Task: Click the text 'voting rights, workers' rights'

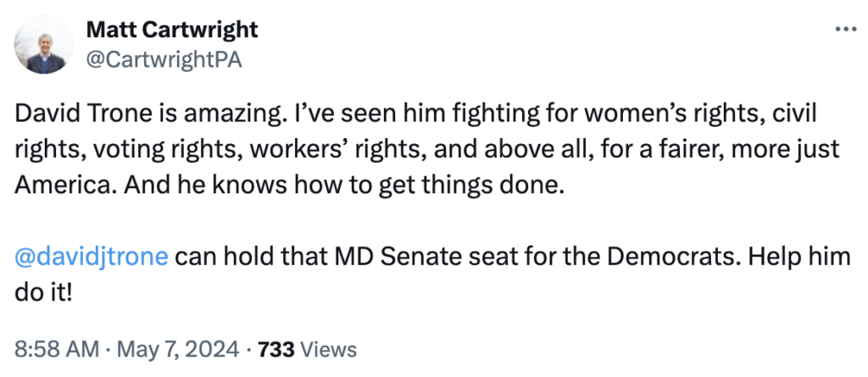Action: [208, 149]
